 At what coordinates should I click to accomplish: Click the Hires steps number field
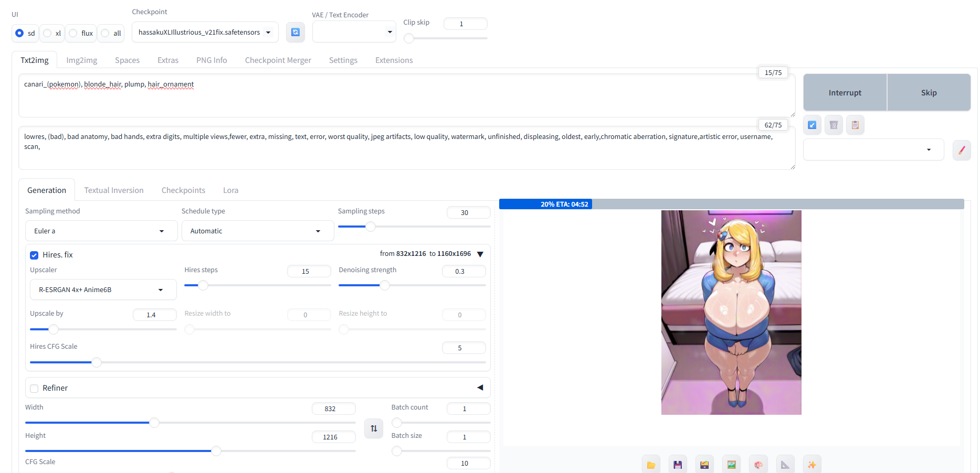tap(309, 271)
